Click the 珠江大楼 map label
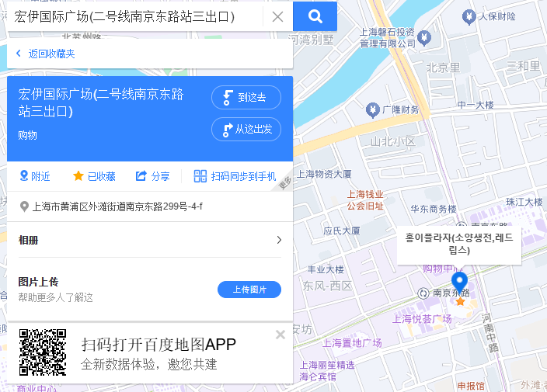 [524, 202]
